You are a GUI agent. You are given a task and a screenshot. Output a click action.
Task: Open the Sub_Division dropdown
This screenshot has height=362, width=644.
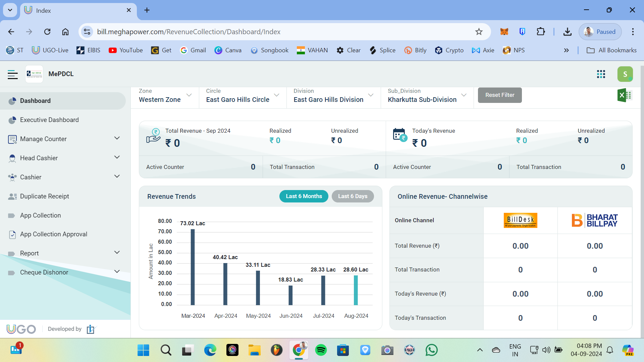(427, 96)
